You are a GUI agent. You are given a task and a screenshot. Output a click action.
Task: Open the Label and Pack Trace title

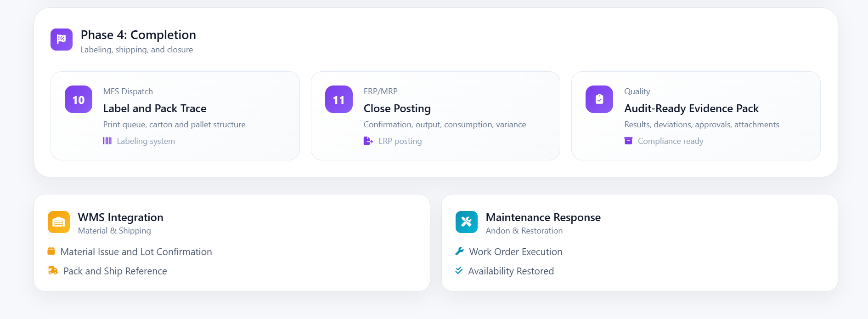pyautogui.click(x=155, y=108)
